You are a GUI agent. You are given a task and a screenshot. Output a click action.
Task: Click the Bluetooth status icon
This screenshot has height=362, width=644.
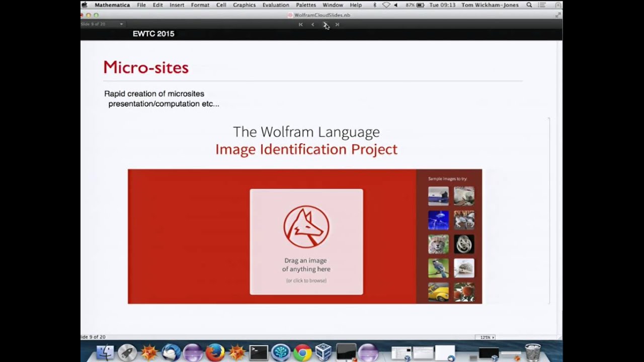tap(374, 5)
